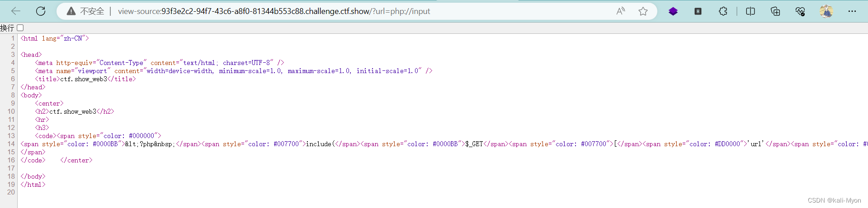868x208 pixels.
Task: Select the <h3> tag on line 12
Action: click(x=42, y=128)
